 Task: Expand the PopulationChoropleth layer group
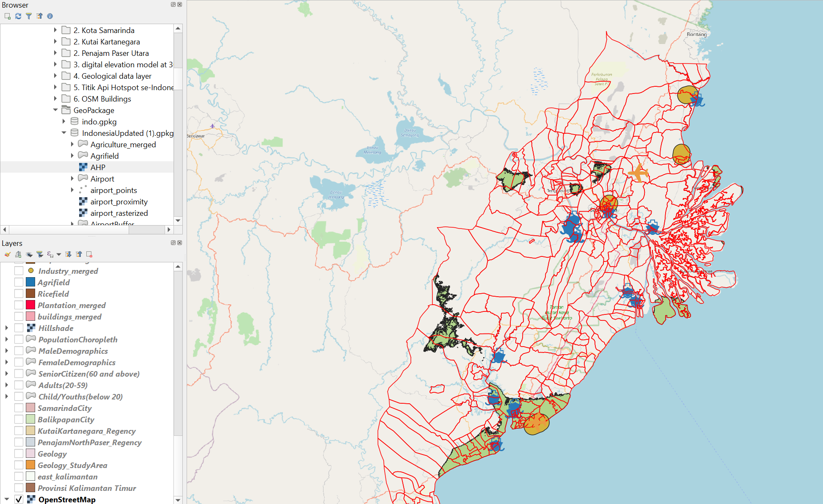point(7,339)
